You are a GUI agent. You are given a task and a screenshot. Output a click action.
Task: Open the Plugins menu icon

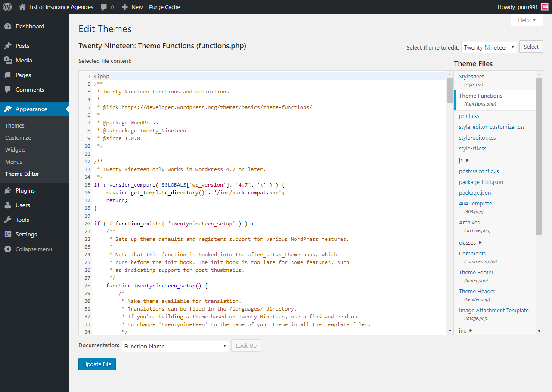[8, 190]
